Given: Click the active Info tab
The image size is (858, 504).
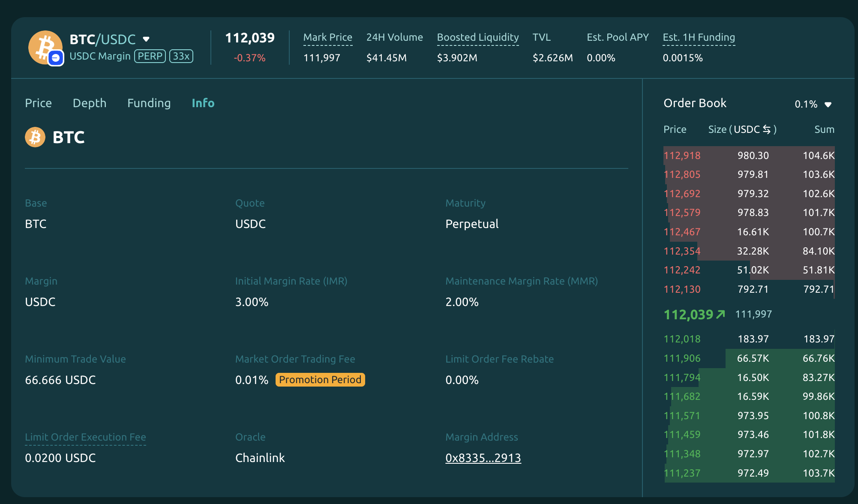Looking at the screenshot, I should (x=203, y=103).
